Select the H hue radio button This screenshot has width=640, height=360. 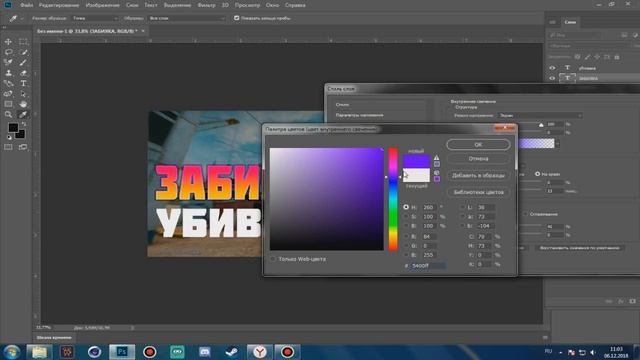[406, 207]
